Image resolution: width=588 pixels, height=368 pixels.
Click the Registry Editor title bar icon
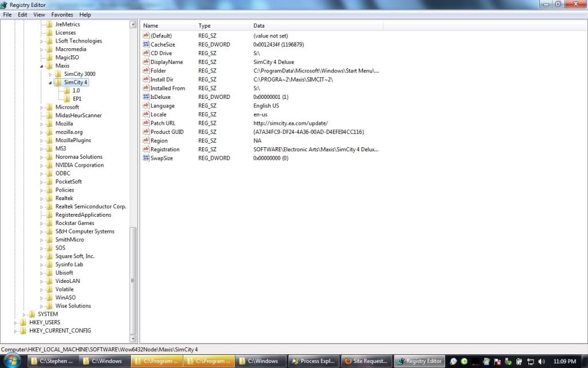coord(4,5)
